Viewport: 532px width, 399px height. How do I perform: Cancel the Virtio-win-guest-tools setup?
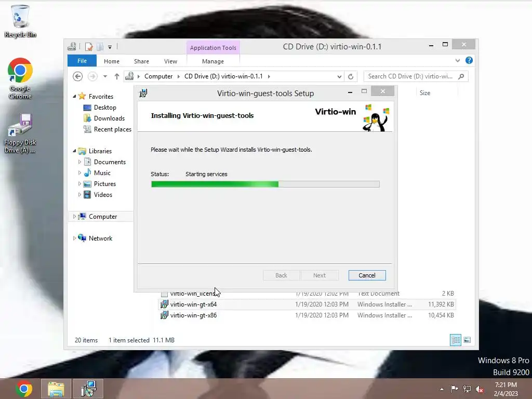coord(367,275)
